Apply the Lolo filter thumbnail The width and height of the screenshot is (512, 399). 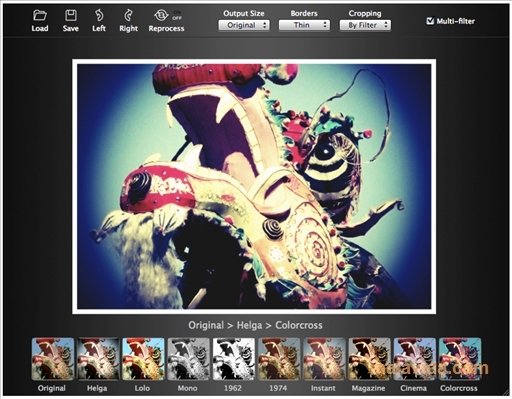click(143, 359)
